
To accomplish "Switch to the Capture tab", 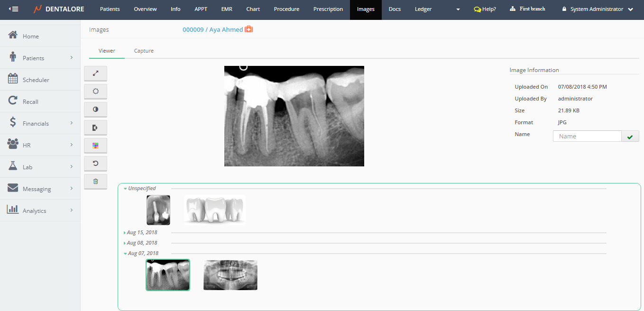I will point(144,51).
